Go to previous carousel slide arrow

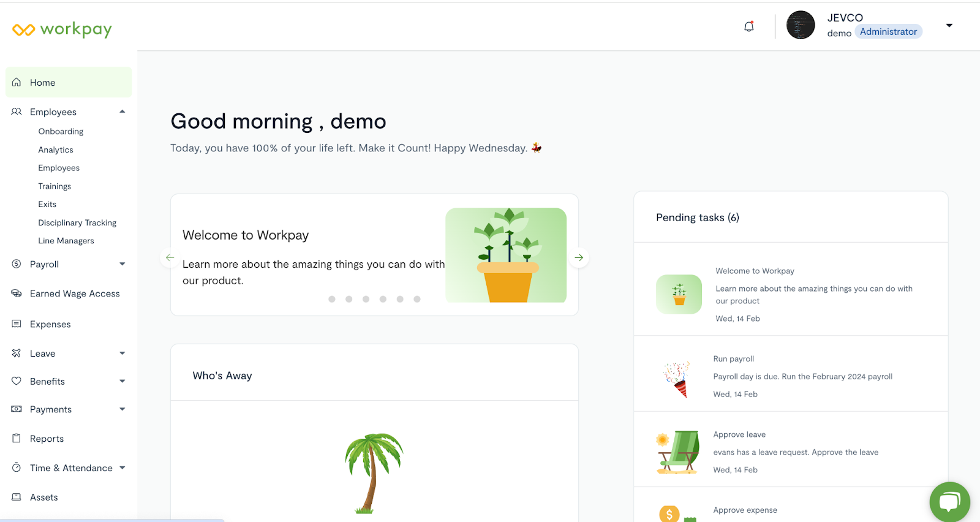170,258
